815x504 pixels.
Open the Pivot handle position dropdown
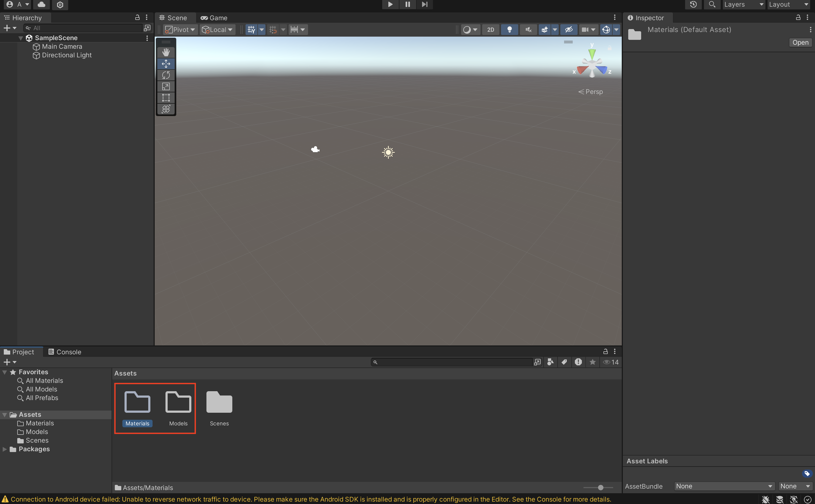[x=181, y=30]
